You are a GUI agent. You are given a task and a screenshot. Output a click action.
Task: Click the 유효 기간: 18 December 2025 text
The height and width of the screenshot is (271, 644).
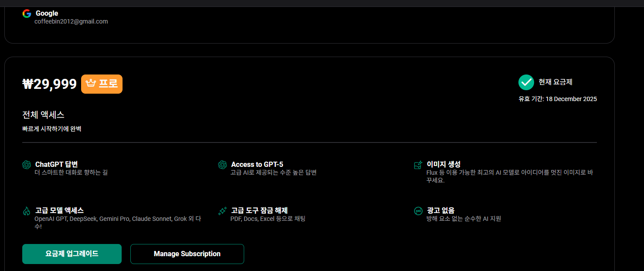pos(558,99)
